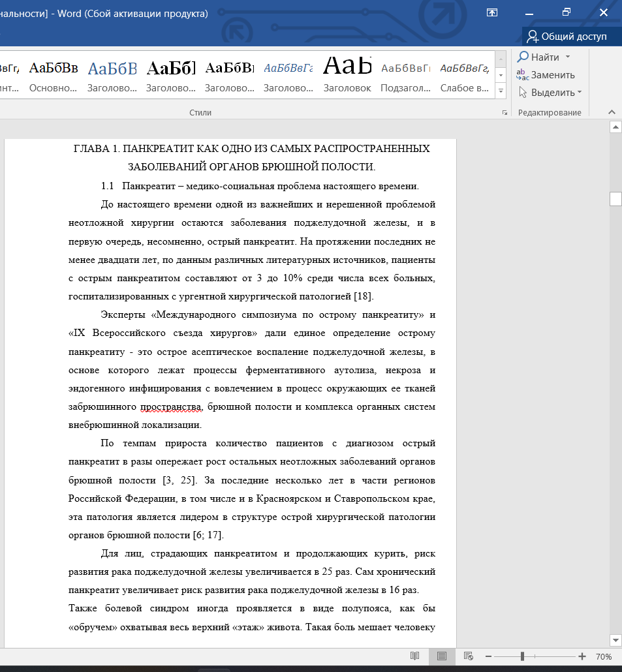This screenshot has width=622, height=672.
Task: Open Общий доступ sharing
Action: click(567, 36)
